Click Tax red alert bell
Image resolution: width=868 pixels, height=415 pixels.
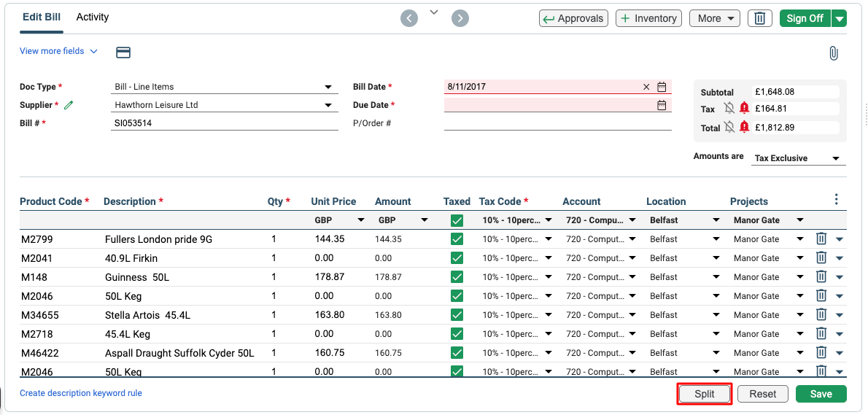tap(745, 109)
